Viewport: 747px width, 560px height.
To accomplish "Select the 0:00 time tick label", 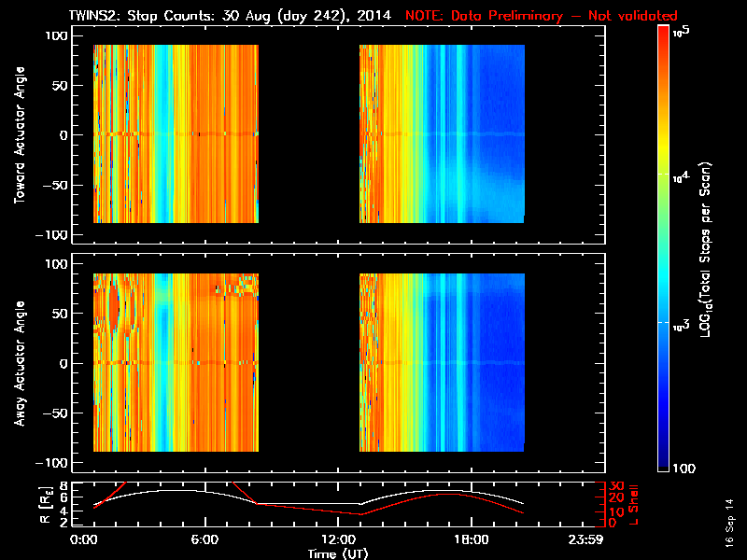I will 84,540.
